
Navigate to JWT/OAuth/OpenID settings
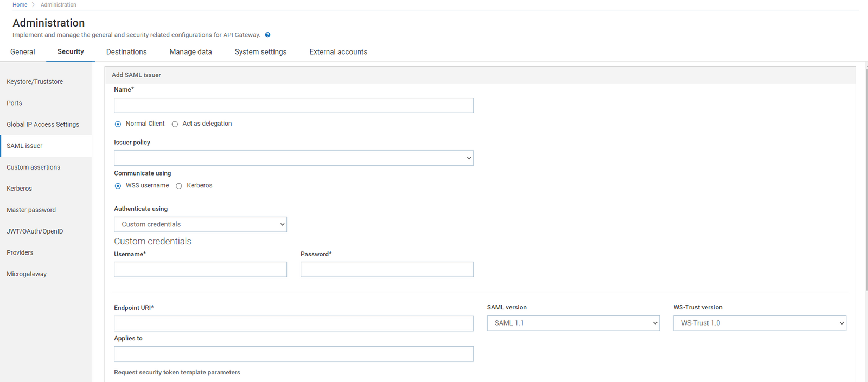click(35, 231)
